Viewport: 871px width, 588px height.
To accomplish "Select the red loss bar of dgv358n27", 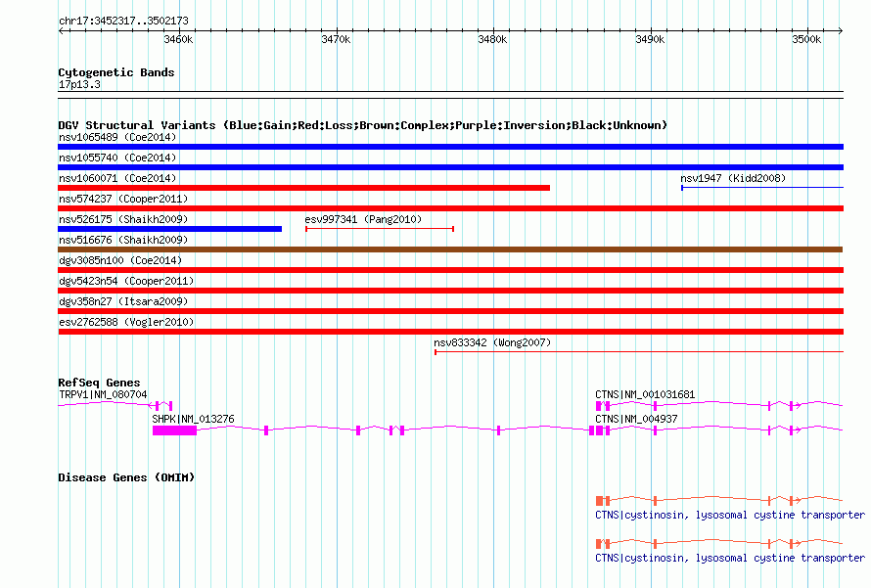I will pyautogui.click(x=450, y=311).
